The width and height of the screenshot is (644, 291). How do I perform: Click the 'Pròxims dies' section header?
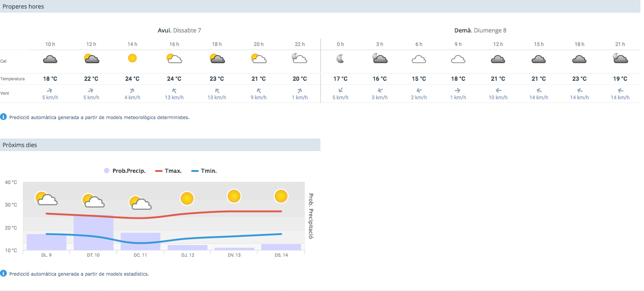click(x=20, y=145)
